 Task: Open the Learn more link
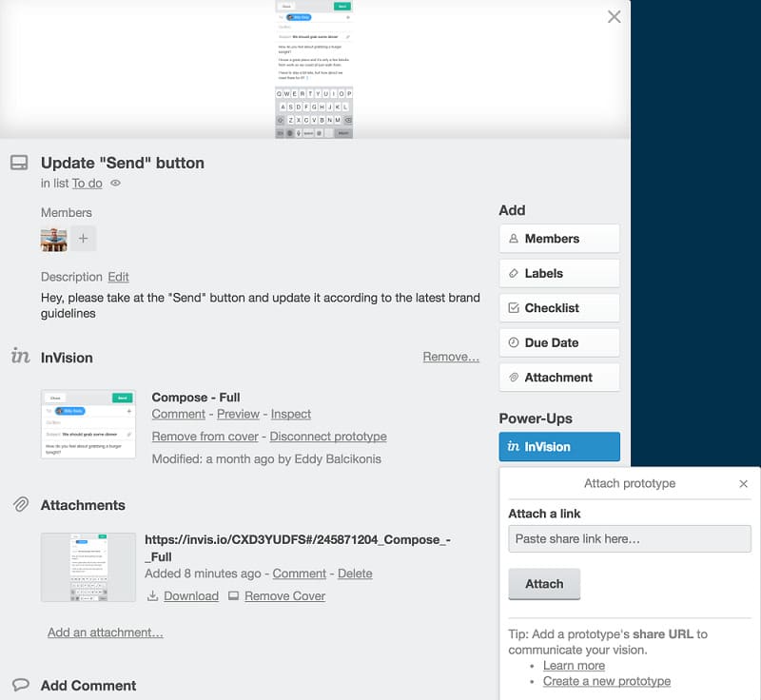click(x=574, y=666)
